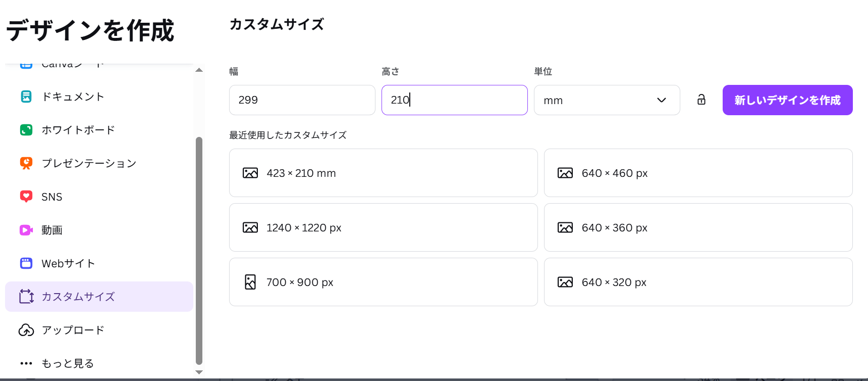
Task: Click the Document (ドキュメント) icon in sidebar
Action: 26,97
